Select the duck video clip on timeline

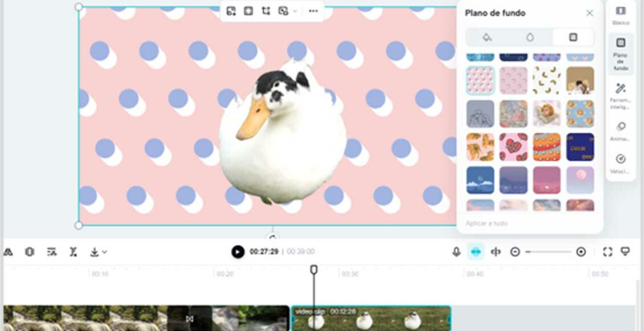click(x=370, y=318)
